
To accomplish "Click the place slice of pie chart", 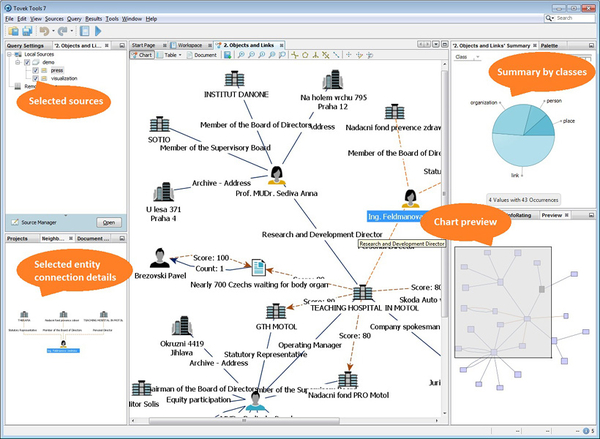I will [x=544, y=128].
